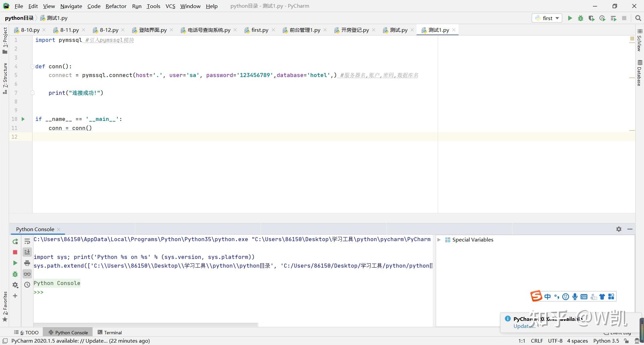Run with coverage shield icon
644x345 pixels.
591,18
